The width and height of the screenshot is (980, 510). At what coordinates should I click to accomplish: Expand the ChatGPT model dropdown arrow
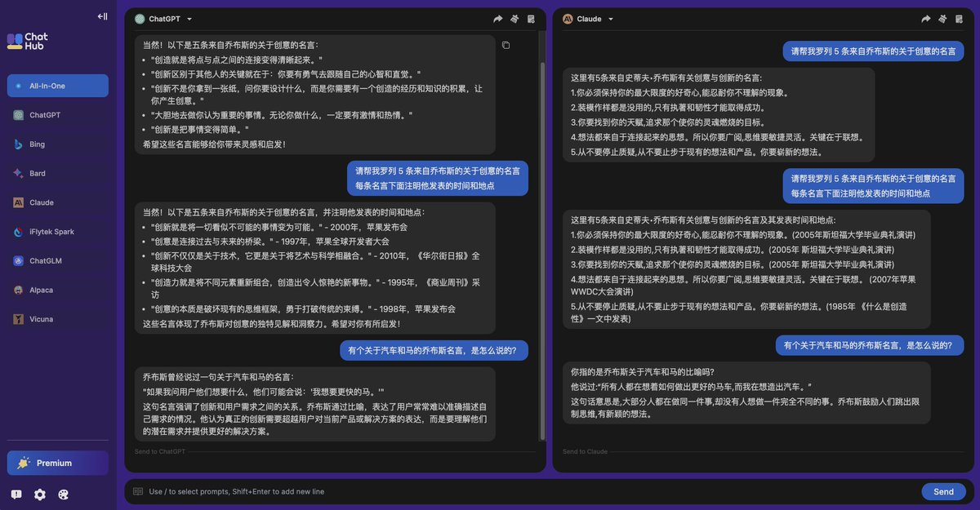point(189,19)
